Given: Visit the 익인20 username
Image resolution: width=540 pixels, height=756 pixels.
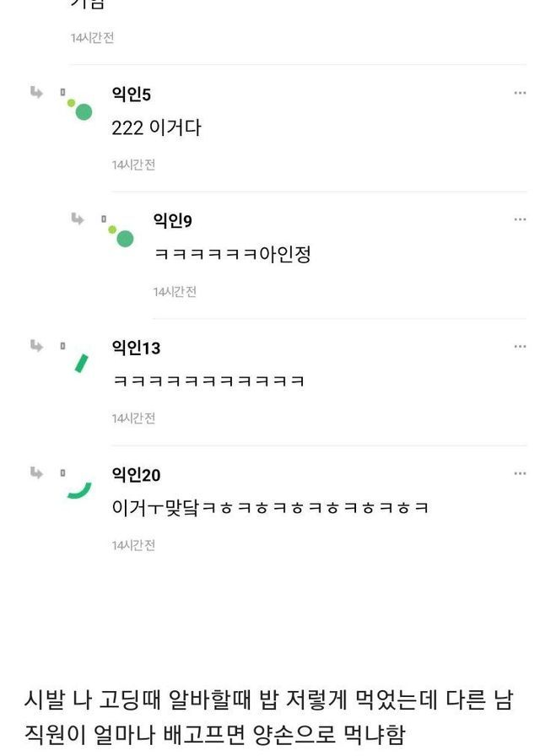Looking at the screenshot, I should 136,475.
